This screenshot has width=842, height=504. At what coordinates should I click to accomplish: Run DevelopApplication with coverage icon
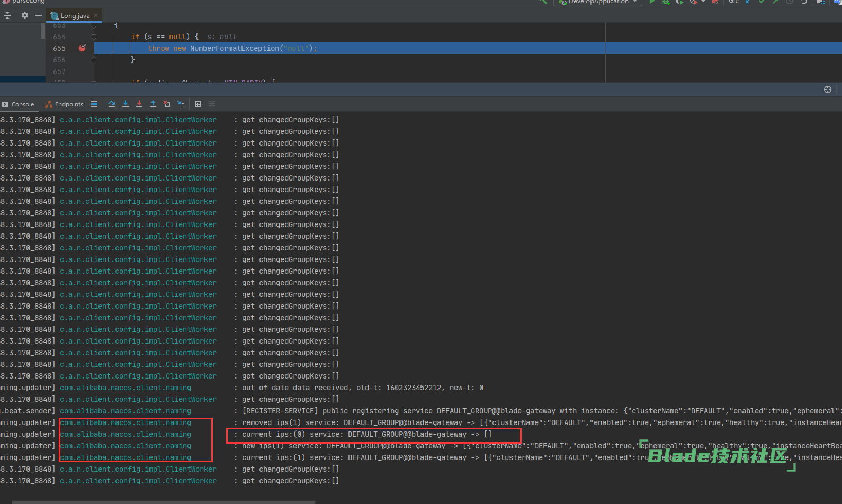point(679,2)
